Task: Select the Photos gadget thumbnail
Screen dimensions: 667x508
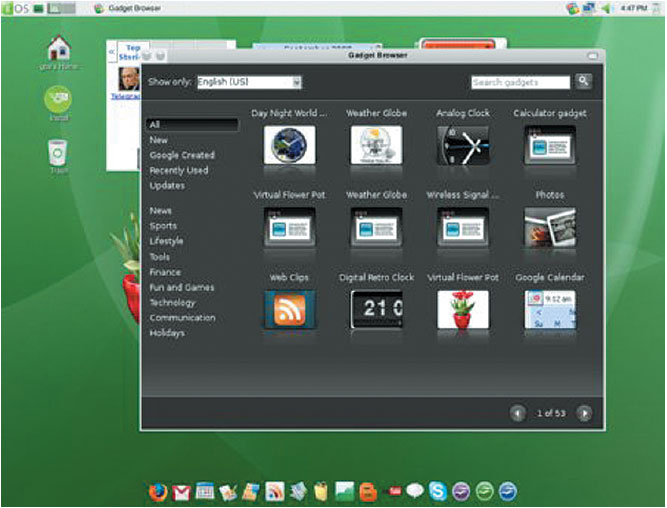Action: [x=550, y=227]
